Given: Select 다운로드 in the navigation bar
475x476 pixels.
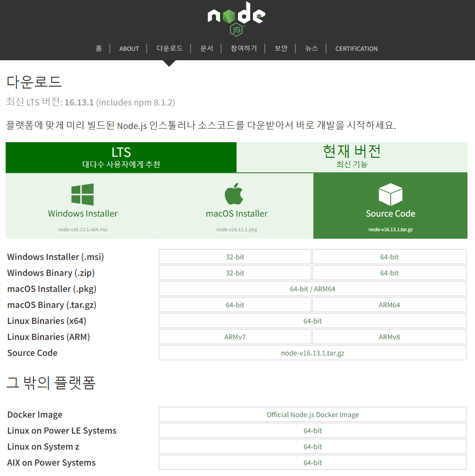Looking at the screenshot, I should pyautogui.click(x=170, y=48).
